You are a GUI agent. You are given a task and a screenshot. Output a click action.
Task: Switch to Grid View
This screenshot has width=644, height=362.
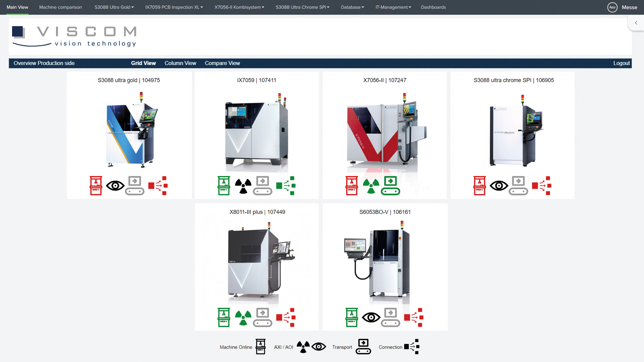143,63
